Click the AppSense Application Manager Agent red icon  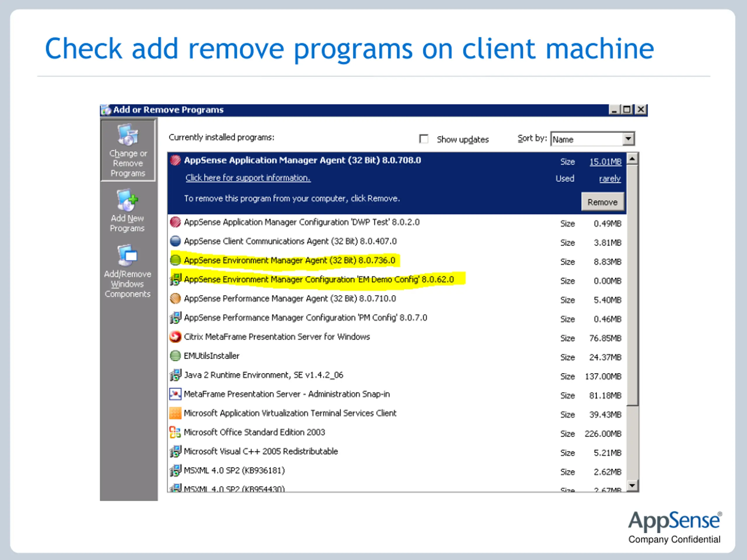click(x=175, y=160)
